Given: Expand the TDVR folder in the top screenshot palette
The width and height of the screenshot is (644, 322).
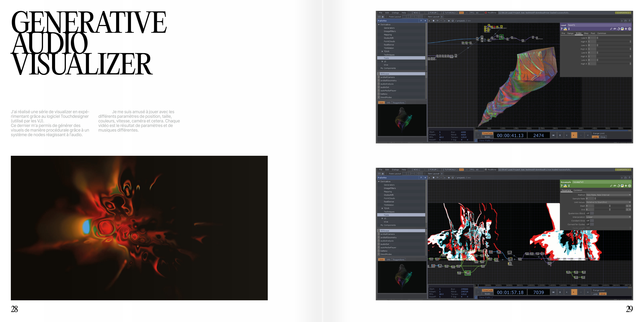Looking at the screenshot, I should (382, 51).
